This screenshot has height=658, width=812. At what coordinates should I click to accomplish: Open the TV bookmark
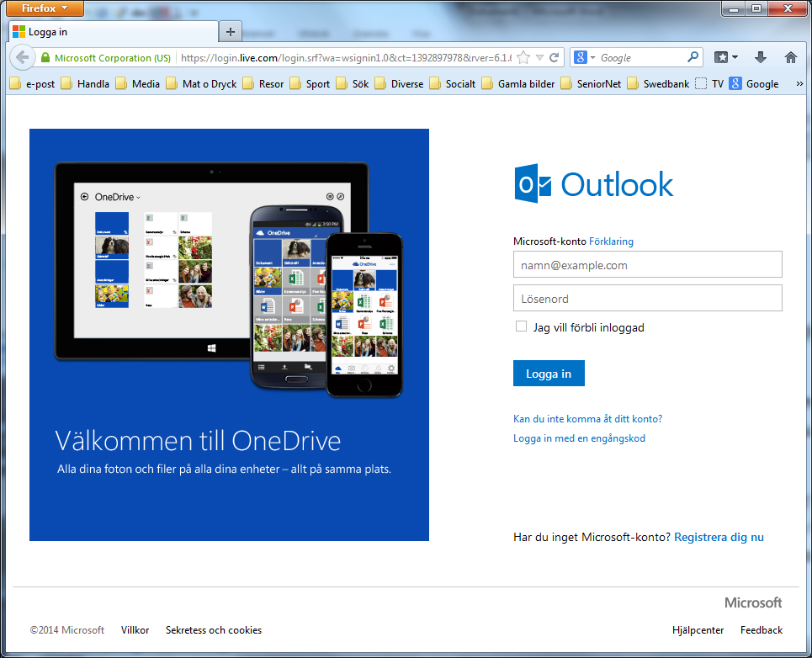[x=709, y=84]
